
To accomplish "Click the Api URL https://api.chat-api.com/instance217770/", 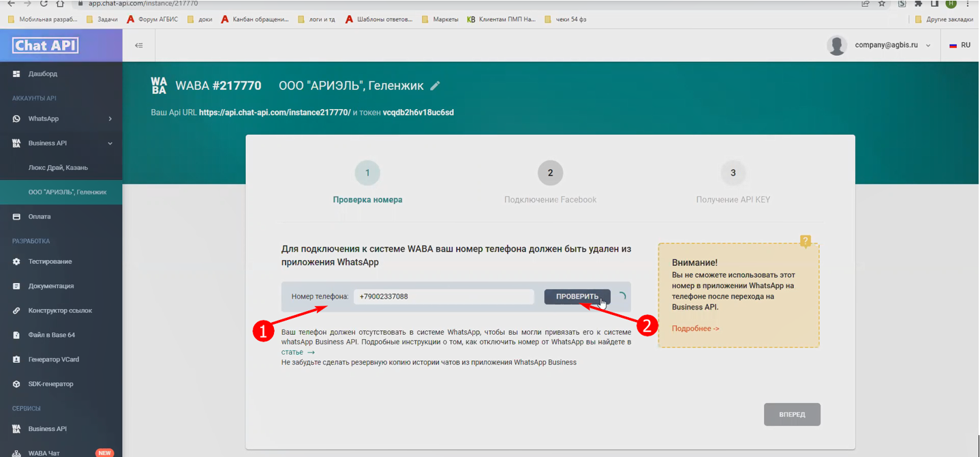I will [x=275, y=112].
